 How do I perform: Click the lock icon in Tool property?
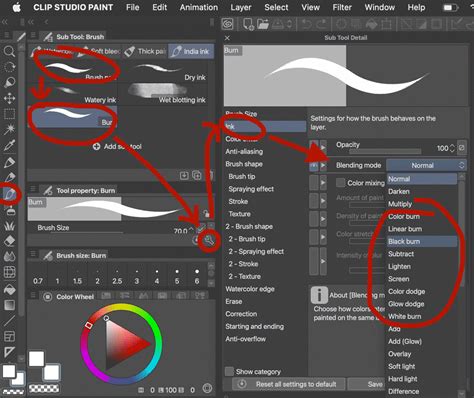[x=206, y=213]
